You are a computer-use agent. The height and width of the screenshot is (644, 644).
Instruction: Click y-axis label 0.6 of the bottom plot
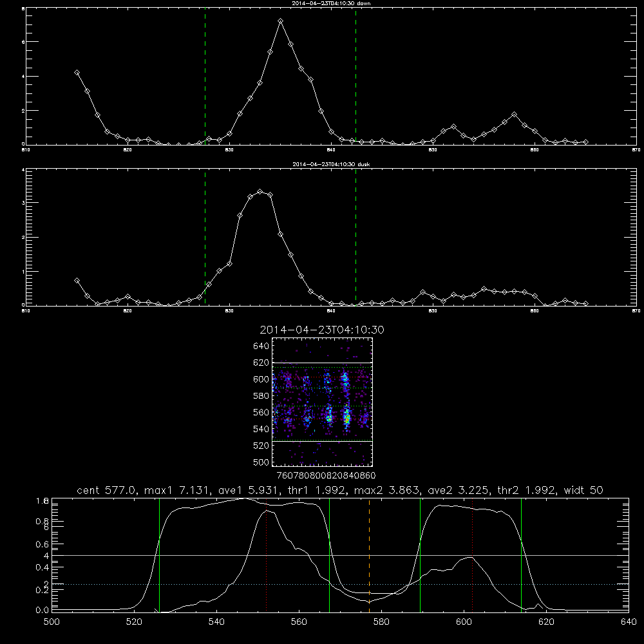click(43, 544)
